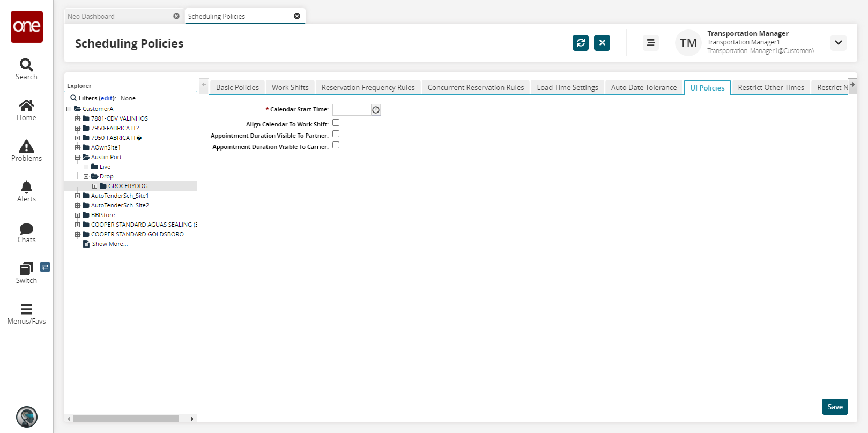Viewport: 868px width, 433px height.
Task: Refresh the Scheduling Policies page
Action: coord(581,43)
